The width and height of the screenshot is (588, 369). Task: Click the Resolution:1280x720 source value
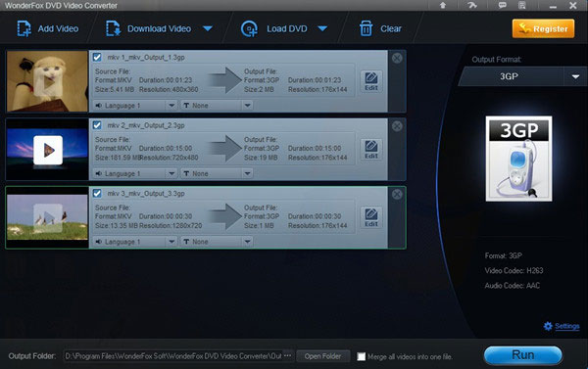171,226
